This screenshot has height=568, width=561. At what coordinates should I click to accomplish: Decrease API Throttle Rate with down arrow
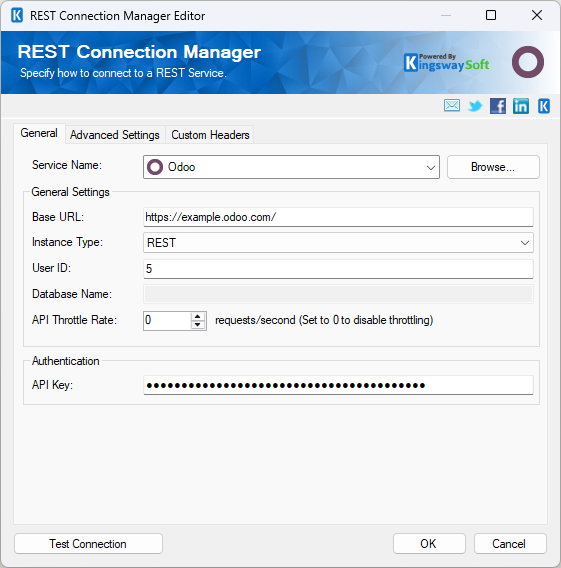click(197, 325)
